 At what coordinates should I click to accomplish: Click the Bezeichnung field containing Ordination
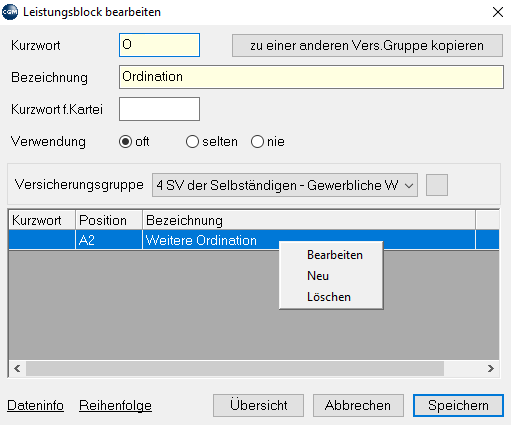[311, 77]
